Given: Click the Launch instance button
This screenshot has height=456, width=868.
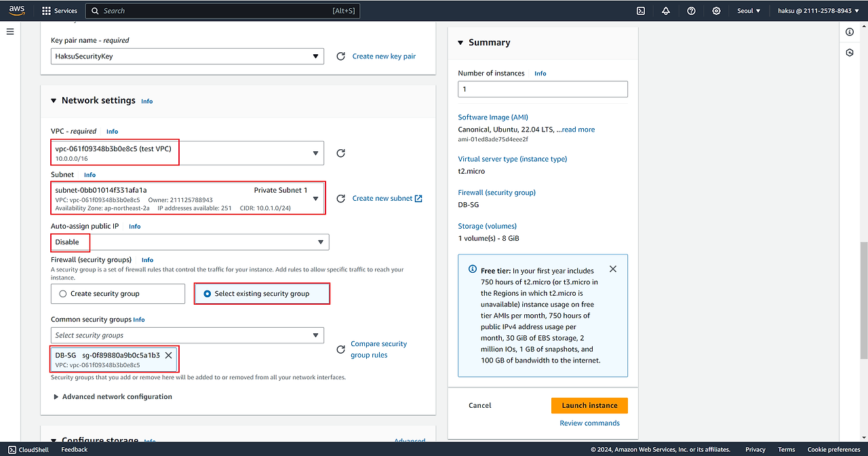Looking at the screenshot, I should [x=589, y=405].
